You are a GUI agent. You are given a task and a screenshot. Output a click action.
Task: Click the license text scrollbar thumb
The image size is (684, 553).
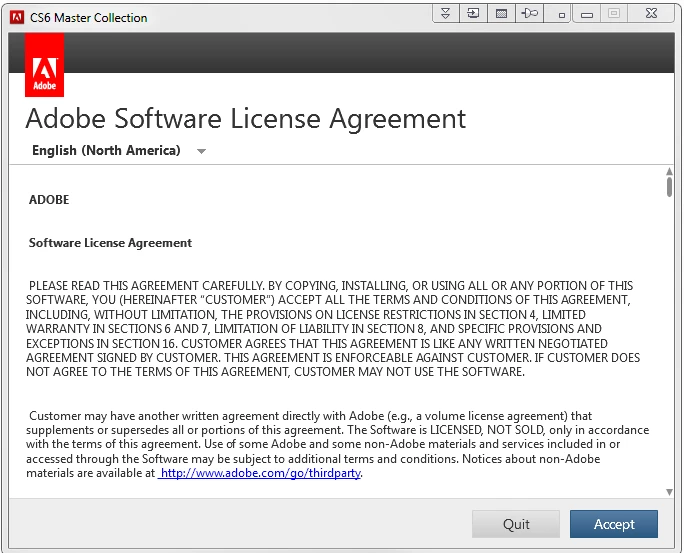(669, 187)
